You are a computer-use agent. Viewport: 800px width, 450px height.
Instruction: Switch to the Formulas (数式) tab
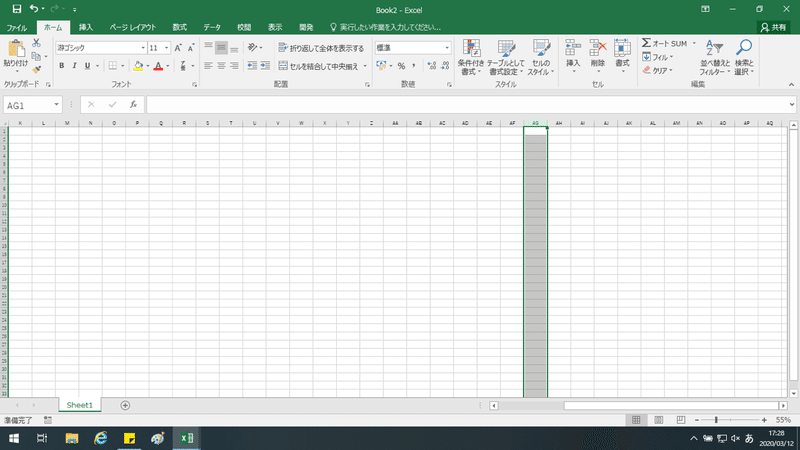[x=179, y=28]
